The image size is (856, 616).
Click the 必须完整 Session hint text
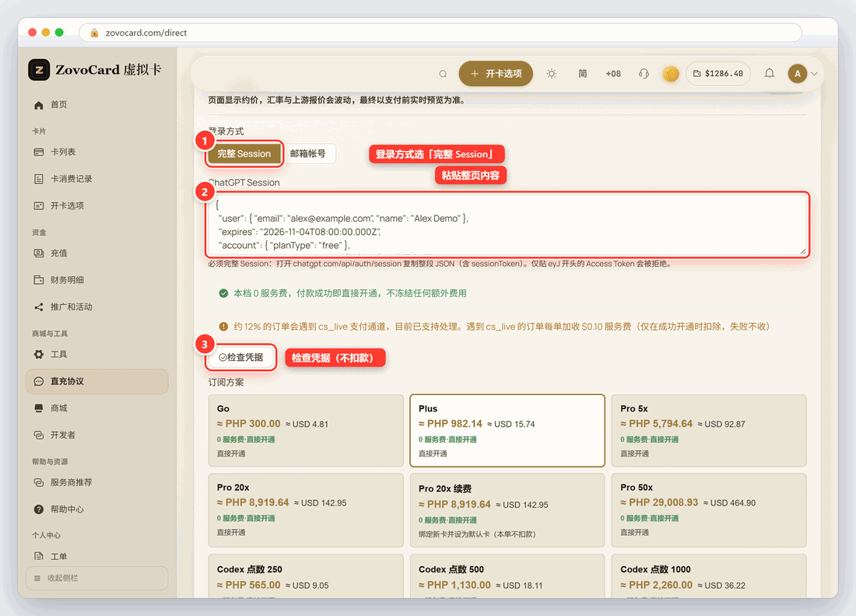coord(440,264)
